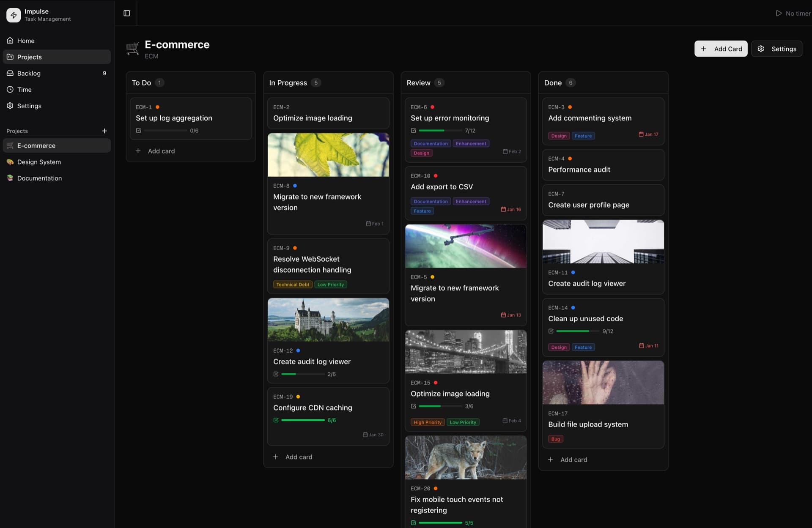Go to Time in sidebar
Screen dimensions: 812x528
[x=24, y=90]
